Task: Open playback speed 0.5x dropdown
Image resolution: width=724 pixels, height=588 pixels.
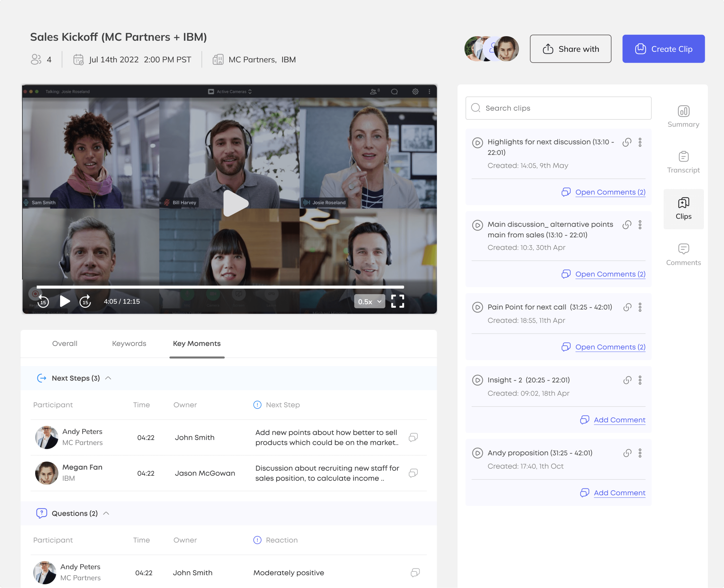Action: coord(369,301)
